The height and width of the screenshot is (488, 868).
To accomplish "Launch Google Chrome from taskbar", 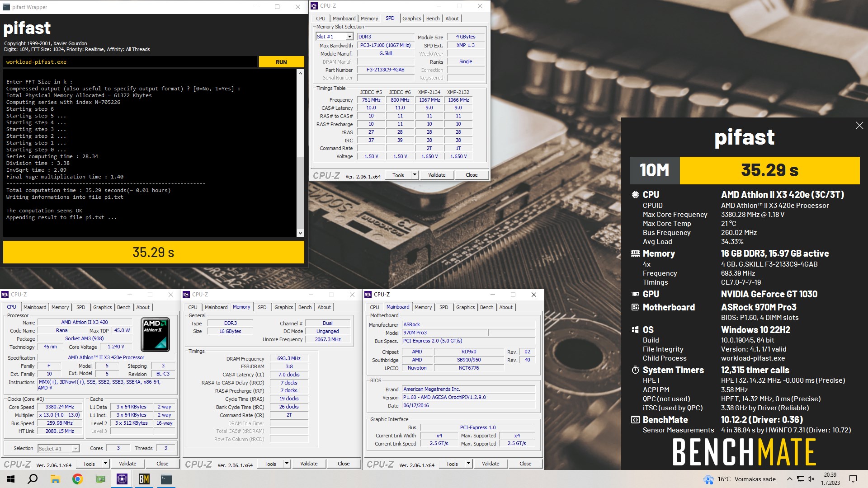I will click(78, 479).
